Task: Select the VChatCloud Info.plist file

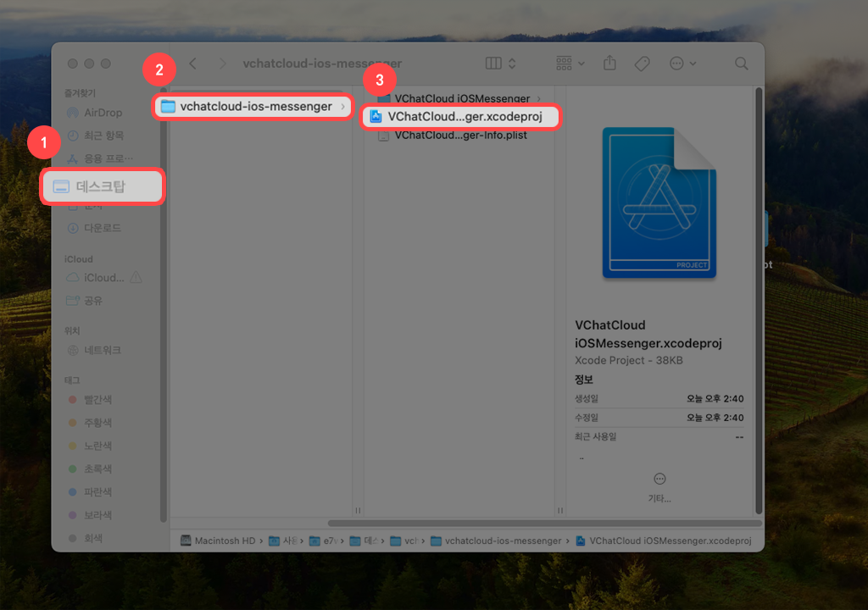Action: (x=459, y=136)
